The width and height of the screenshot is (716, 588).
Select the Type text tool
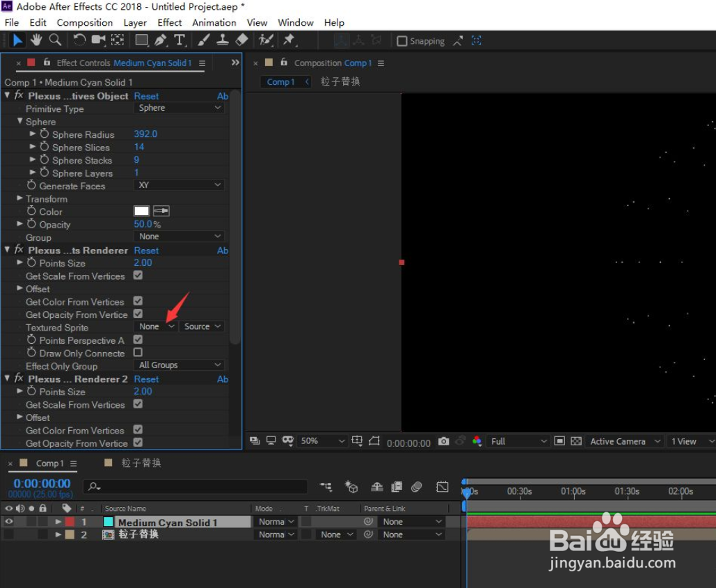pos(180,40)
